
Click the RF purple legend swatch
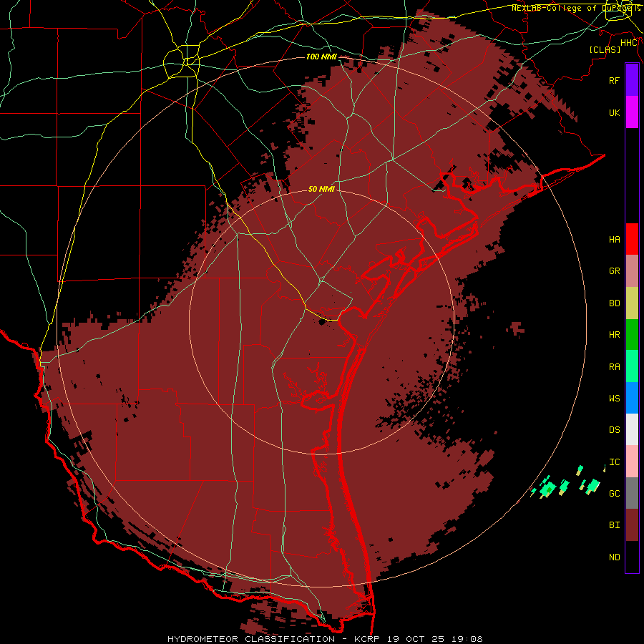(632, 80)
